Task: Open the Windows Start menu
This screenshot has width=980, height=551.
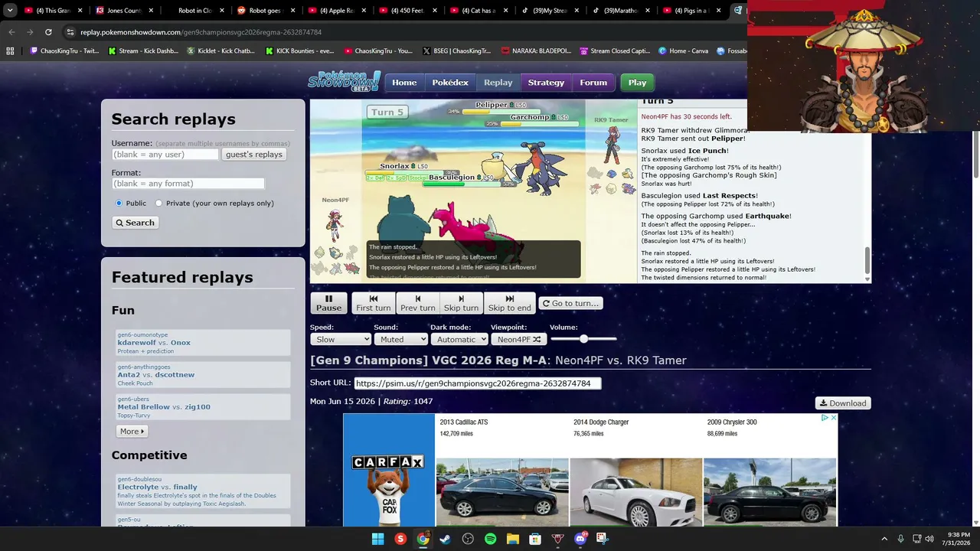Action: pos(377,539)
